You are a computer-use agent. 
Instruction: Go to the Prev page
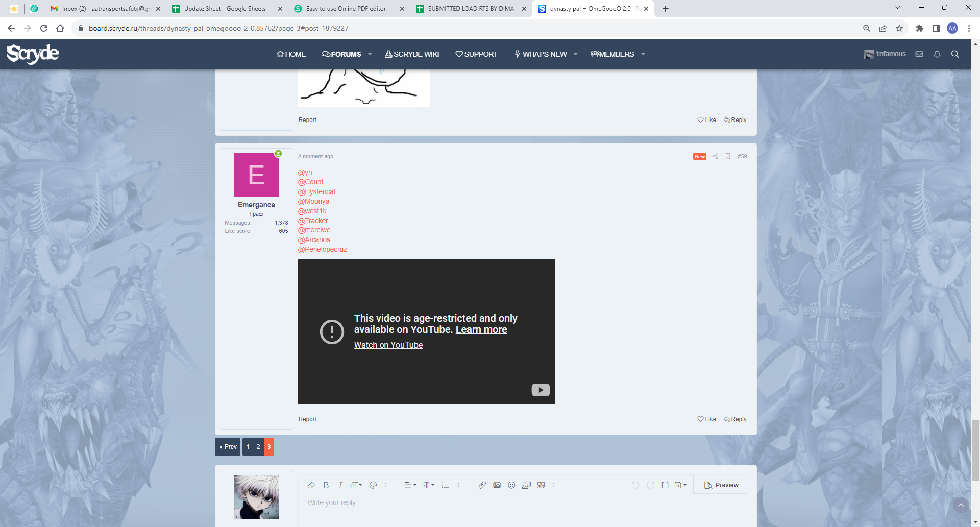(x=228, y=447)
